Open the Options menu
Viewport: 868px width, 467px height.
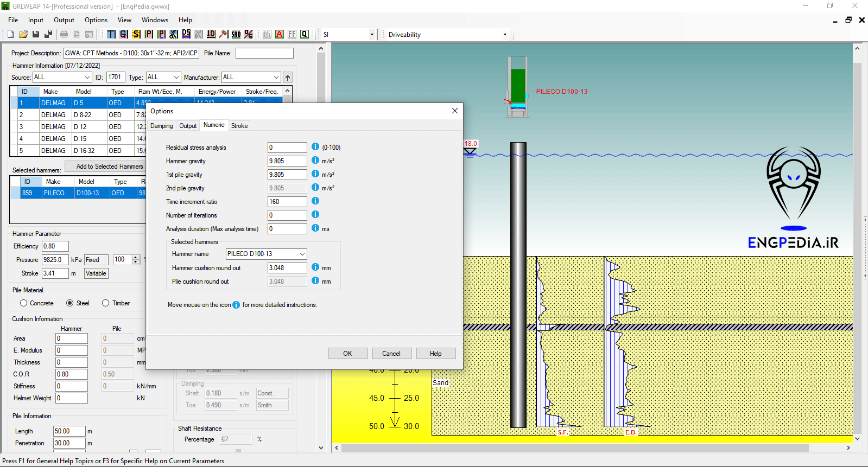click(96, 20)
